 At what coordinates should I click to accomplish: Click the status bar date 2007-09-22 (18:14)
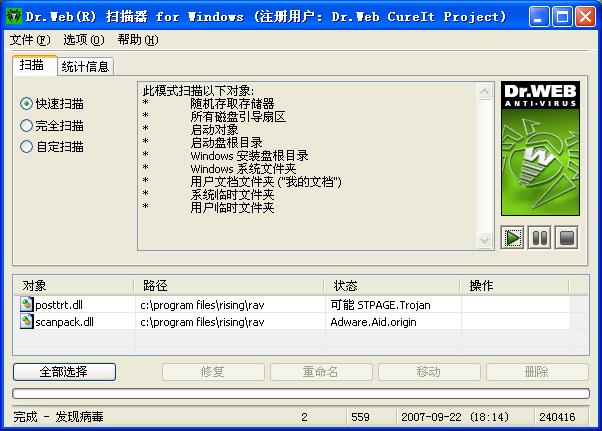coord(455,417)
